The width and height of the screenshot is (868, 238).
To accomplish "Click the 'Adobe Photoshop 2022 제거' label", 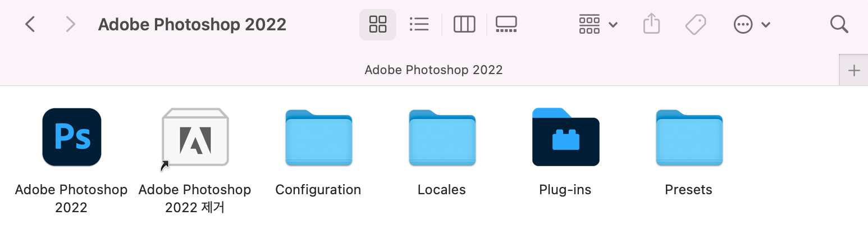I will (x=195, y=199).
